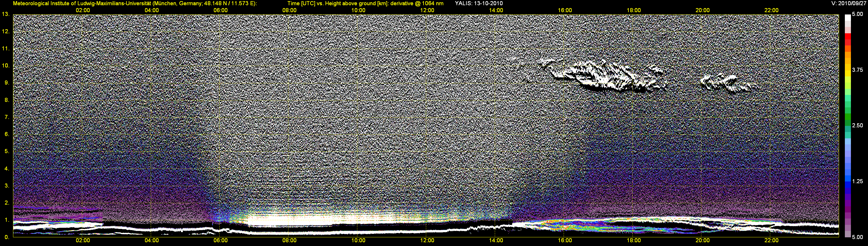This screenshot has height=246, width=868.
Task: Click the 08:00 label on the top time axis
Action: (x=289, y=10)
